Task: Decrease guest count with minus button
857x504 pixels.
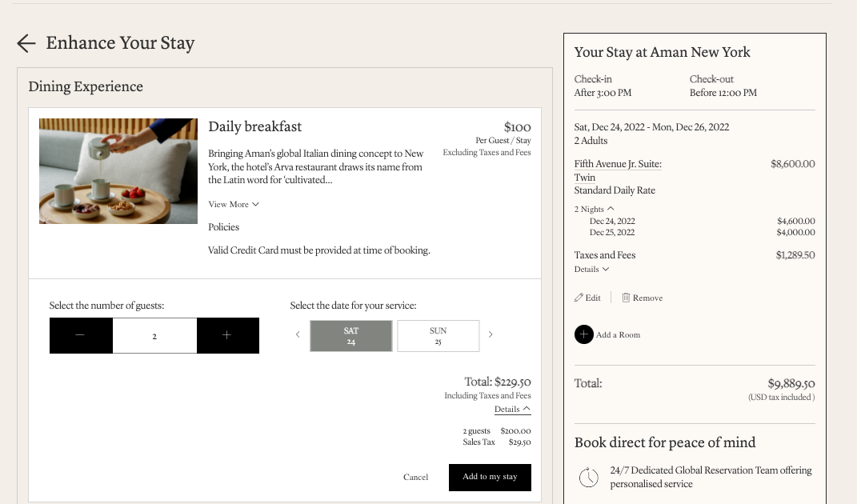Action: (81, 335)
